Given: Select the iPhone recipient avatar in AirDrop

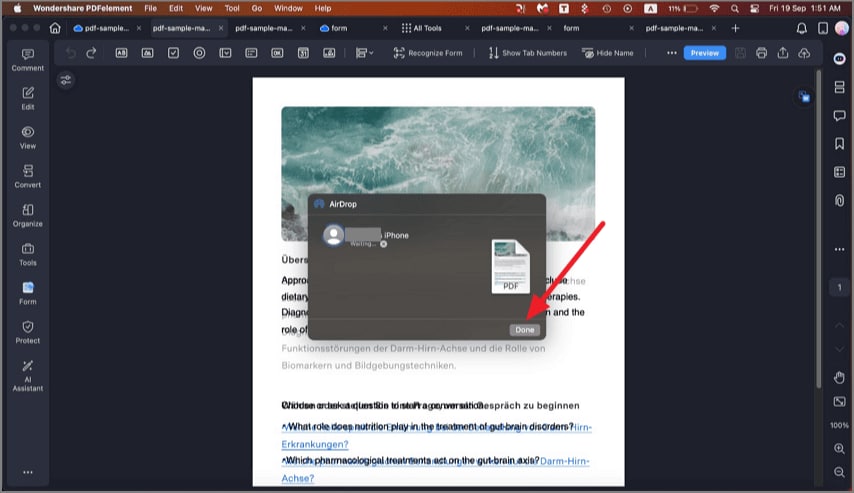Looking at the screenshot, I should click(x=333, y=235).
